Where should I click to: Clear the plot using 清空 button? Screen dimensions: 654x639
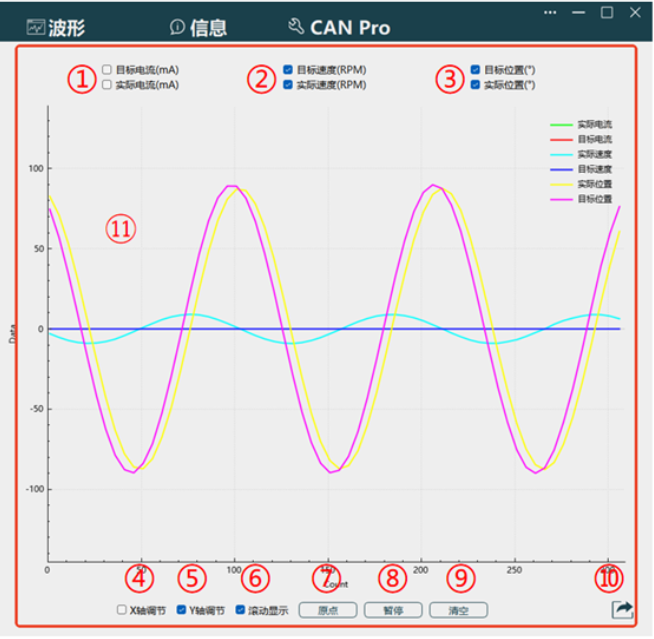459,609
